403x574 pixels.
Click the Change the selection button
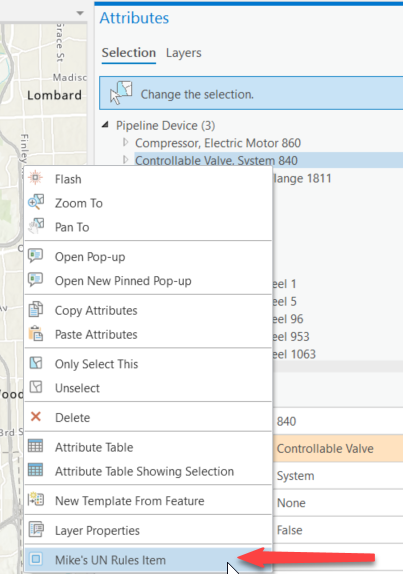pyautogui.click(x=251, y=93)
